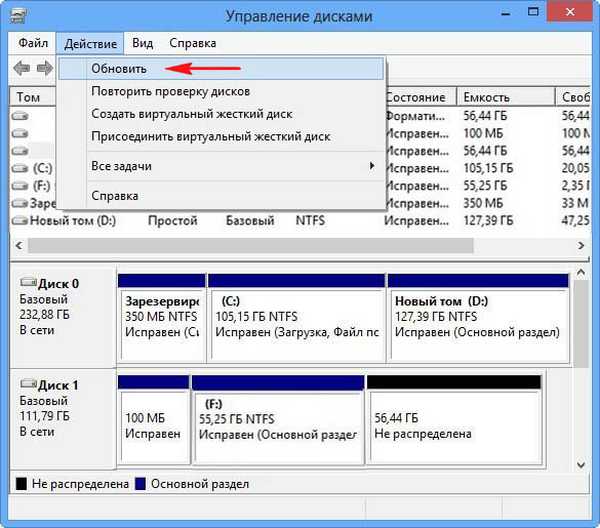Click the black Не распределена legend swatch
This screenshot has height=528, width=600.
[x=21, y=484]
